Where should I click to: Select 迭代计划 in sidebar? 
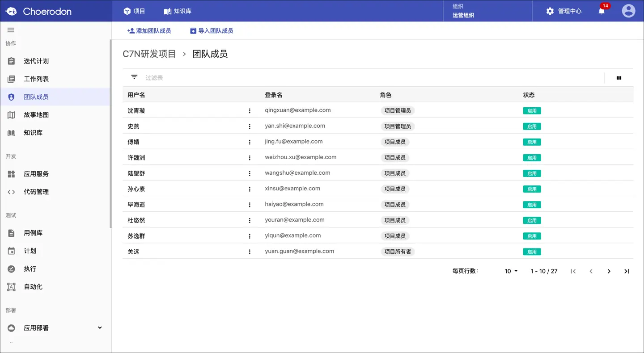pyautogui.click(x=55, y=61)
